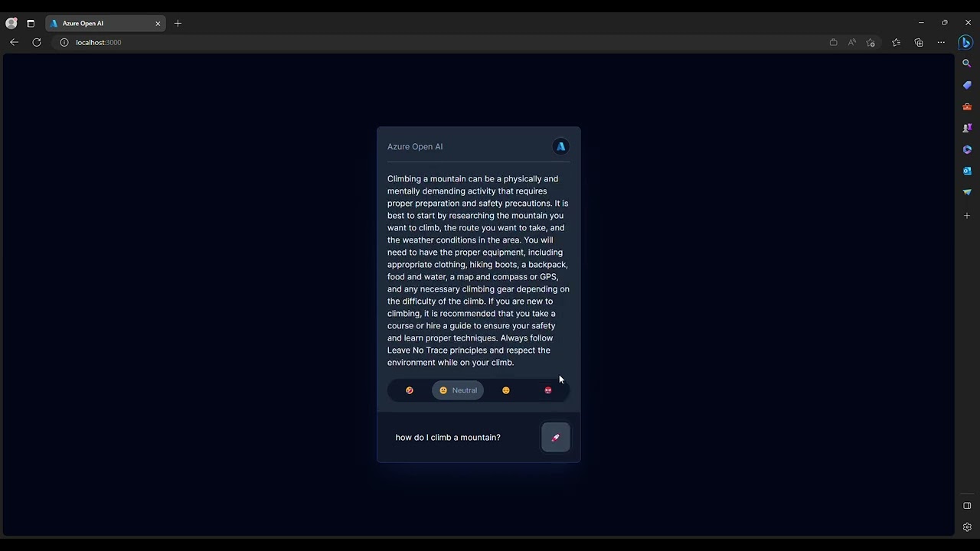
Task: Toggle the sidebar visibility icon at bottom
Action: pos(967,506)
